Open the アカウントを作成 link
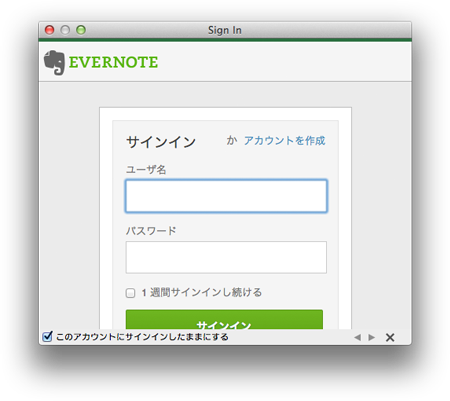The height and width of the screenshot is (401, 450). coord(284,141)
